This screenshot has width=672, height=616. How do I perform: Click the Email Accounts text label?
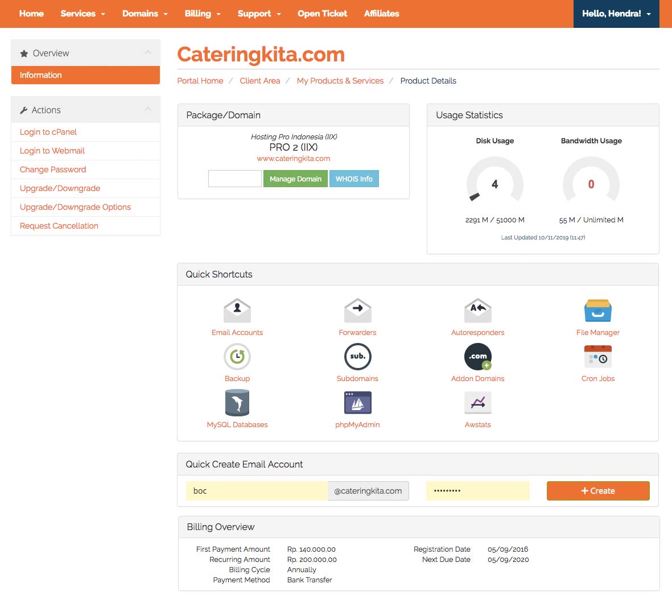[237, 332]
